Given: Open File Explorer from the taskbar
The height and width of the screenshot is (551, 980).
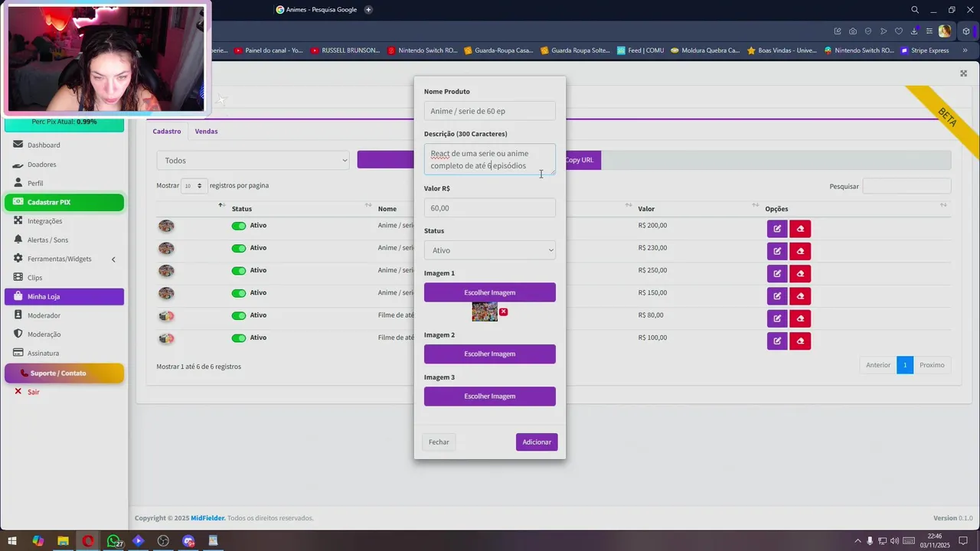Looking at the screenshot, I should point(63,541).
